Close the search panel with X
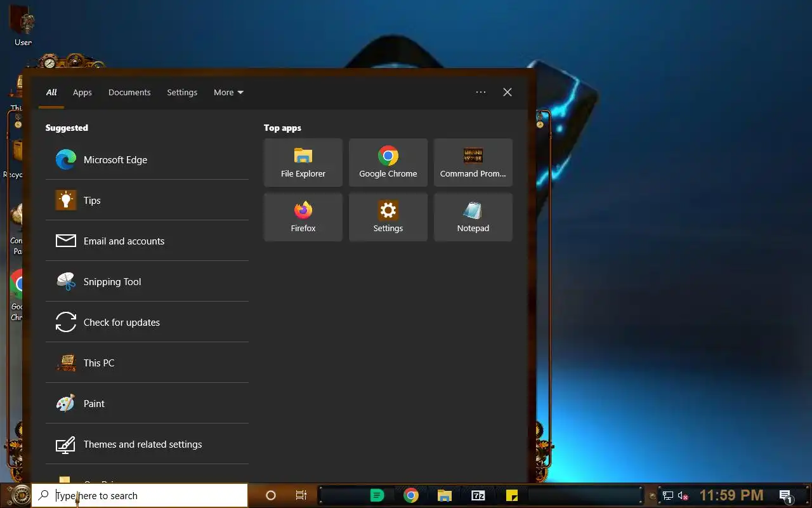This screenshot has width=812, height=508. coord(507,92)
